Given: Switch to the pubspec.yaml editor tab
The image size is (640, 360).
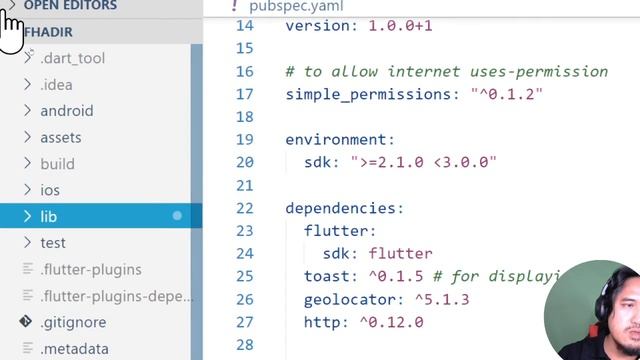Looking at the screenshot, I should (x=296, y=6).
